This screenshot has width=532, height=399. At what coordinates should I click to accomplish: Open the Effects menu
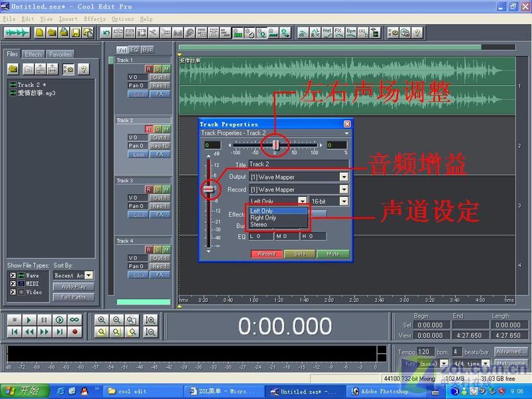tap(94, 19)
